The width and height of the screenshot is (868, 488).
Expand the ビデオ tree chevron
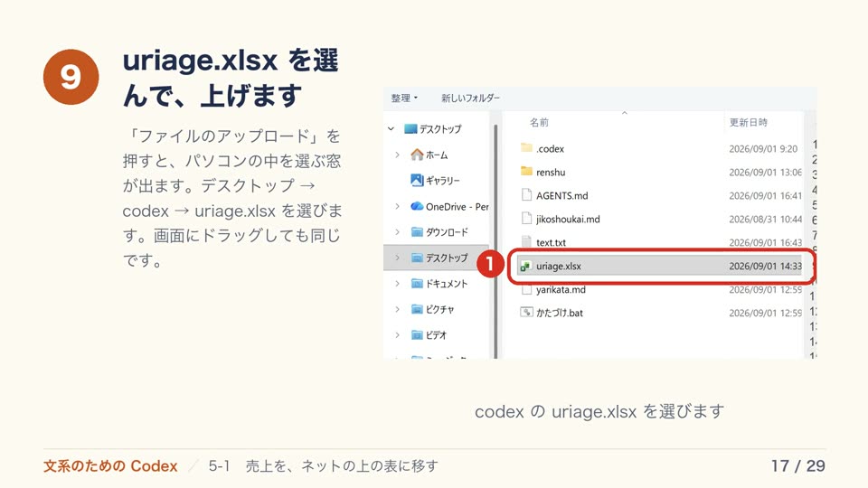pos(397,334)
